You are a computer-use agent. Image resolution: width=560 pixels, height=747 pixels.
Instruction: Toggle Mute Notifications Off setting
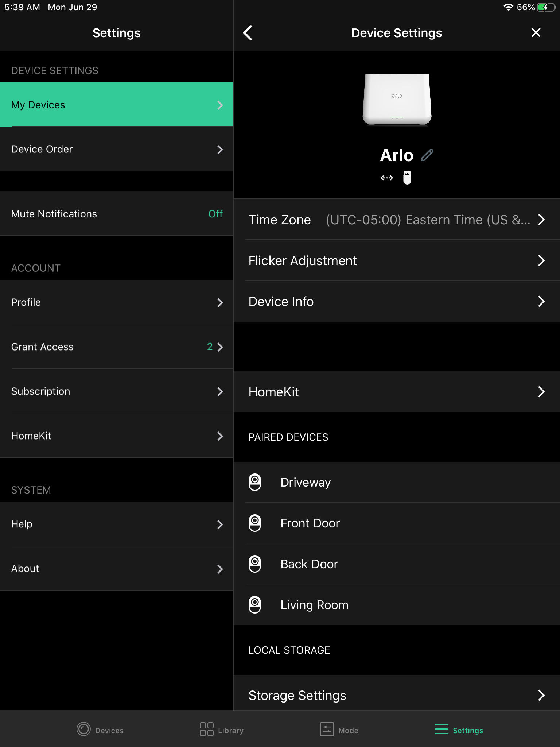click(x=215, y=214)
